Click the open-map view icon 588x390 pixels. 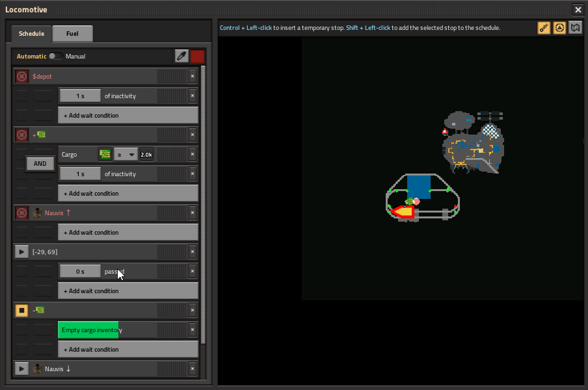pos(575,28)
